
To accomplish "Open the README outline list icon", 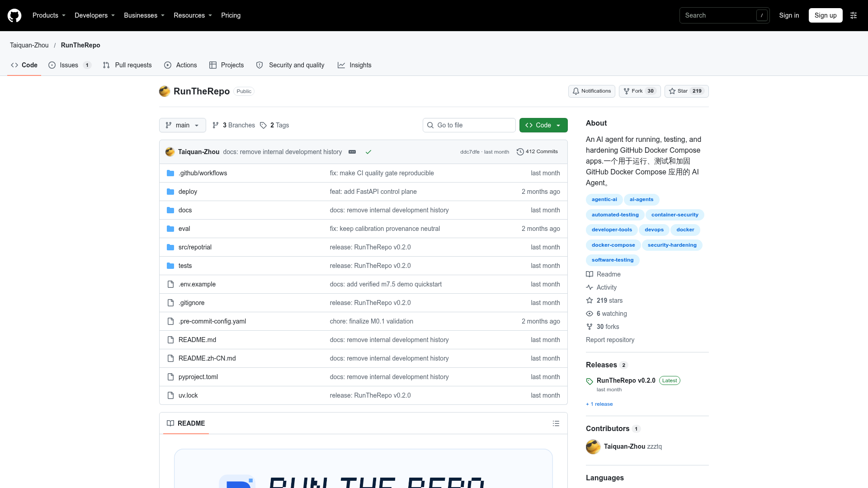I will pos(556,423).
